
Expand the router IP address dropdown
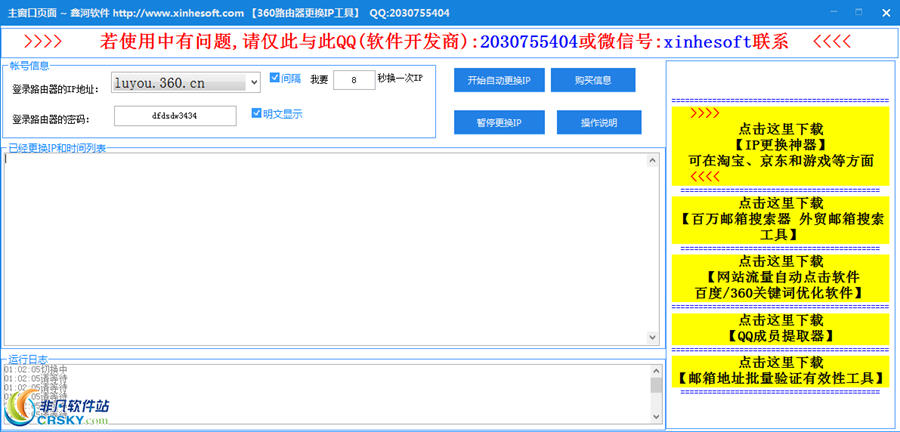click(255, 83)
